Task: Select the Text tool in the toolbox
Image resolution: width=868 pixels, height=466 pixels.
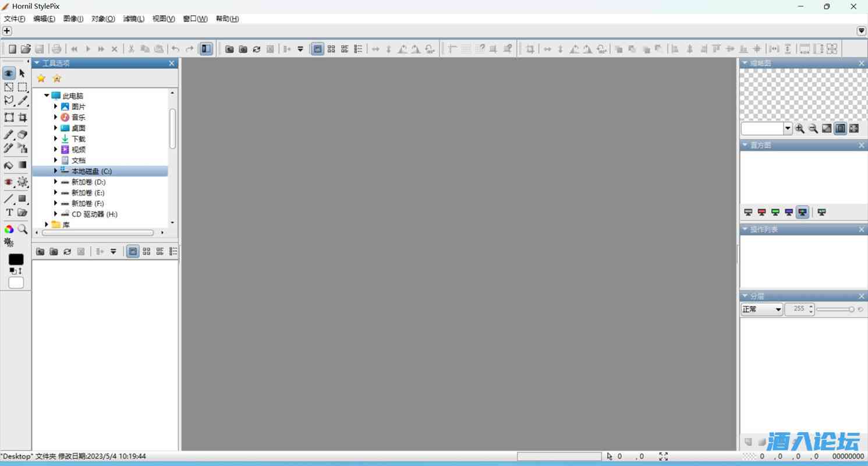Action: (x=9, y=213)
